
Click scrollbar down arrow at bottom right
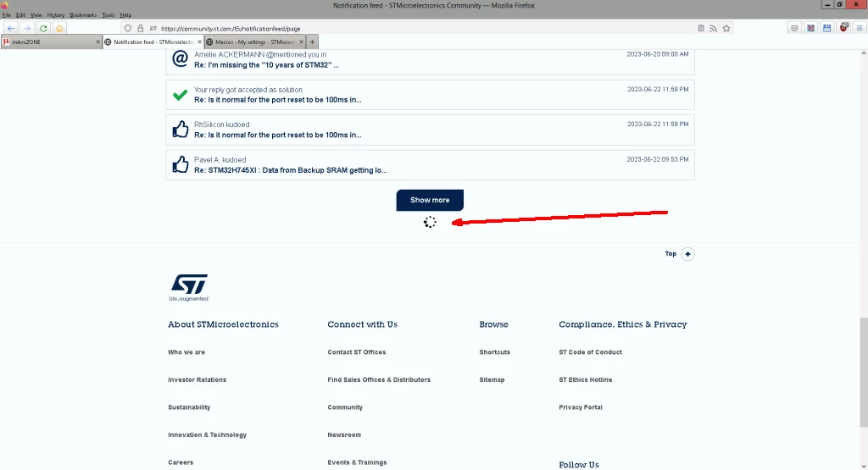click(x=864, y=466)
